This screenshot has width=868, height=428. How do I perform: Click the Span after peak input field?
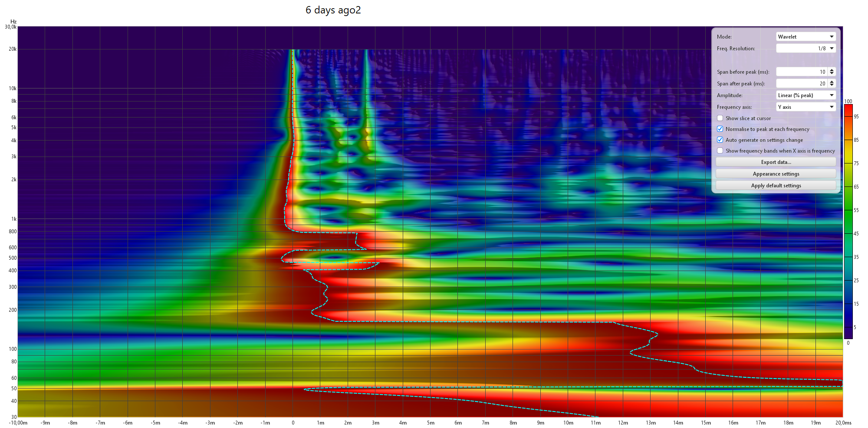801,84
